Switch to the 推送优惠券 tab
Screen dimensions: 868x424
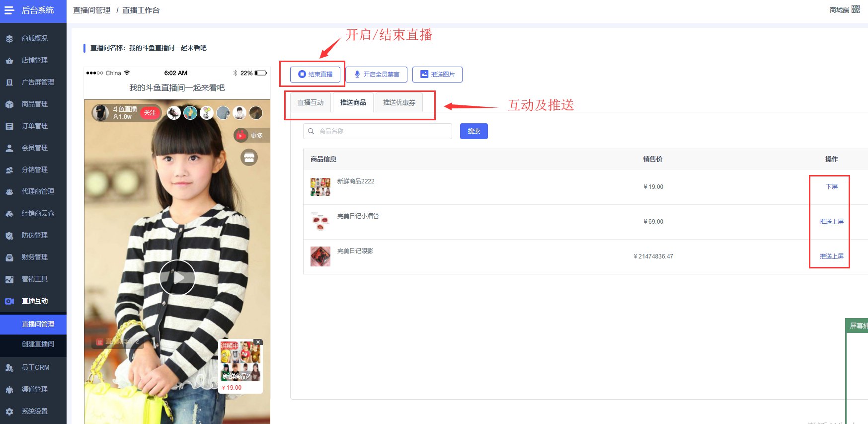point(399,102)
